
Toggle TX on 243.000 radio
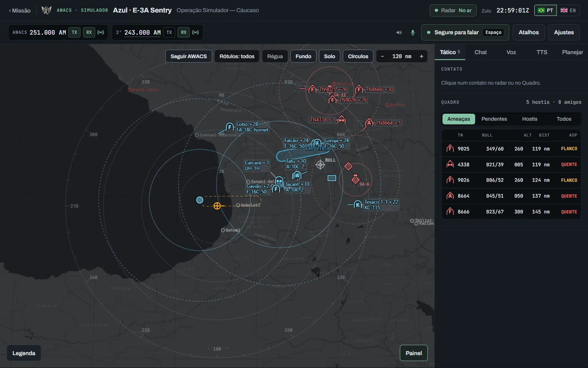click(169, 32)
